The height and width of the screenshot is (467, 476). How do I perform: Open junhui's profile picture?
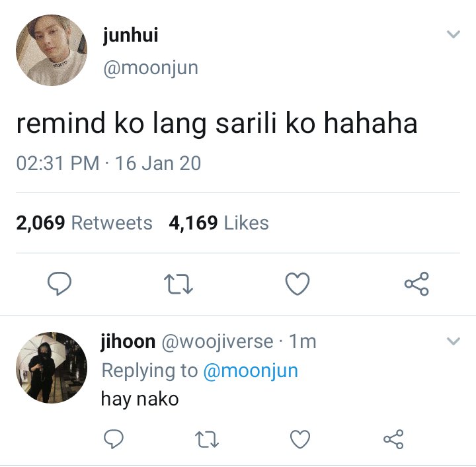click(x=52, y=50)
